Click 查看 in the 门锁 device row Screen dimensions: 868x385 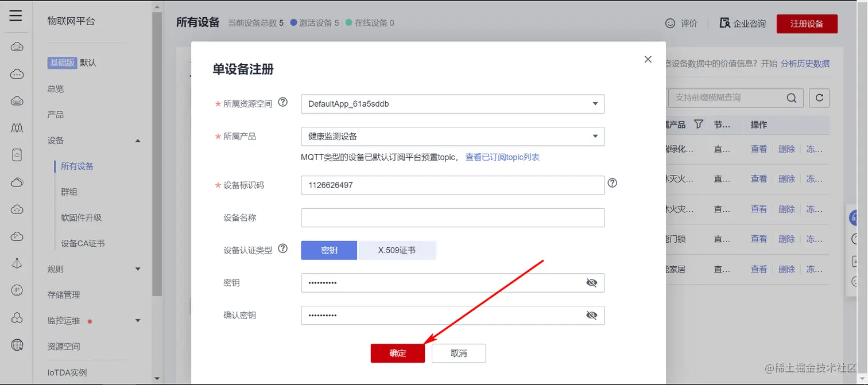tap(759, 239)
